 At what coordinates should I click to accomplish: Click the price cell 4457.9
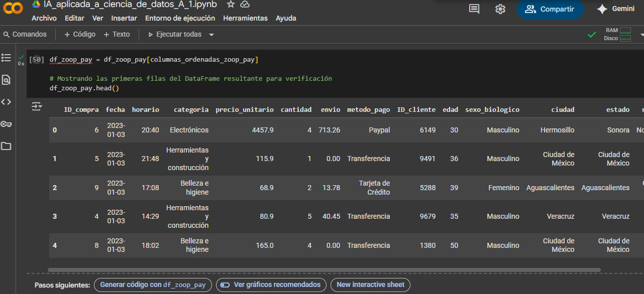[x=263, y=130]
